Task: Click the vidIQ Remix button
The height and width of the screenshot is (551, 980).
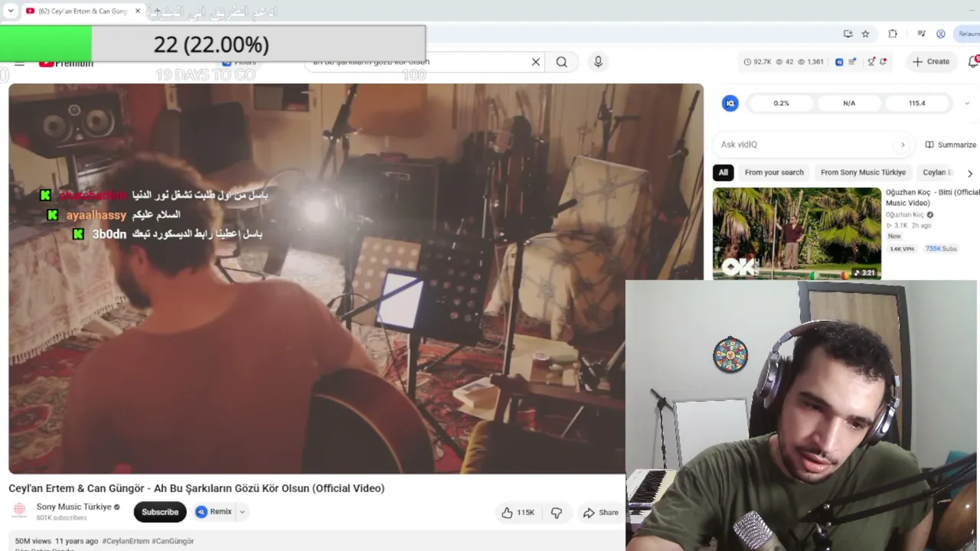Action: (x=214, y=512)
